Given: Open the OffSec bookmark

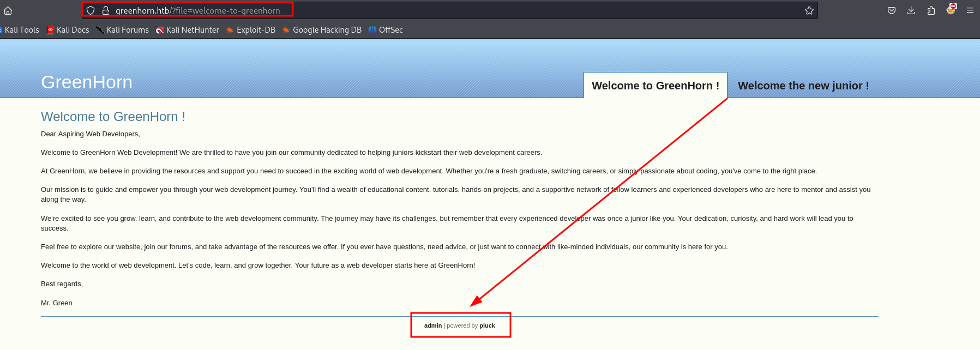Looking at the screenshot, I should click(386, 30).
